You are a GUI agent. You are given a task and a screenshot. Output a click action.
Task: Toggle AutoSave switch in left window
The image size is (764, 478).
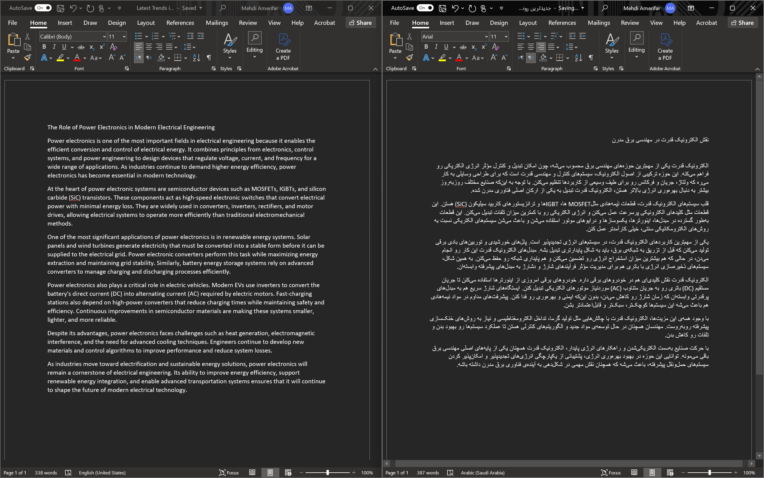[x=43, y=8]
